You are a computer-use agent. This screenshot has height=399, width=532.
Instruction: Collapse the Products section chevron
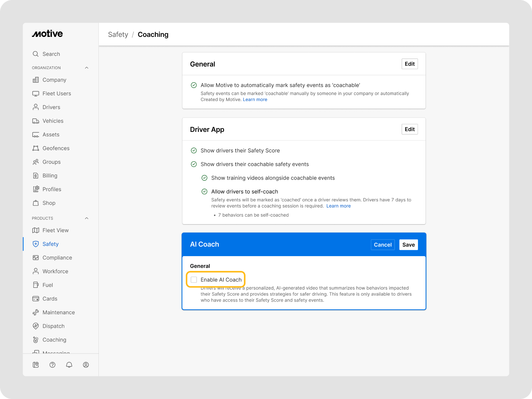point(87,218)
